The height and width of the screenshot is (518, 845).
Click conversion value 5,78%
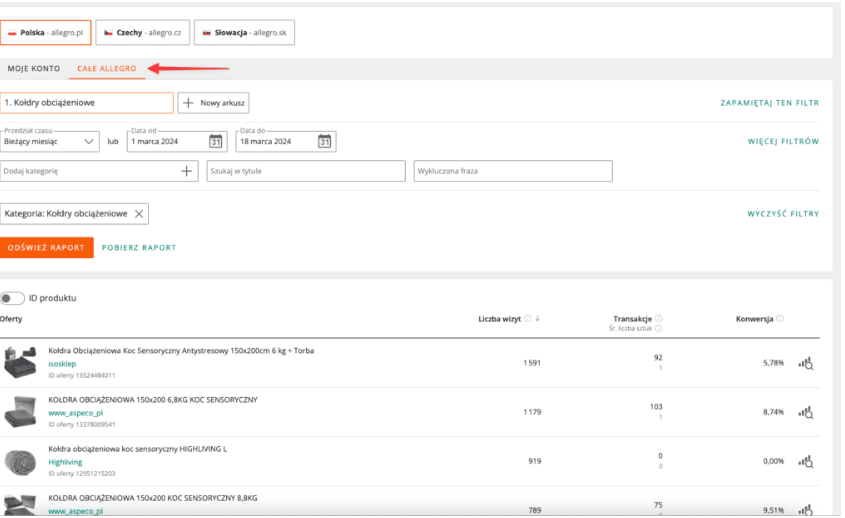tap(773, 363)
